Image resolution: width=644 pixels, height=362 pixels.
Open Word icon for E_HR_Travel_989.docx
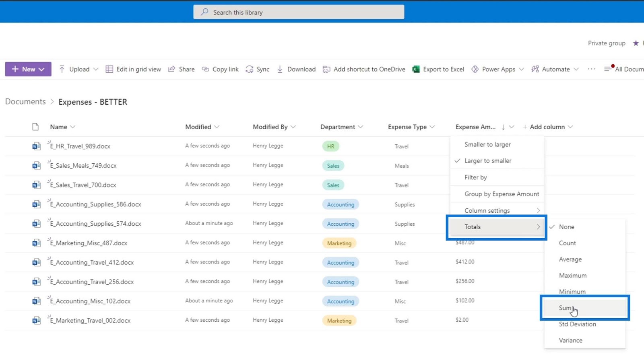click(36, 146)
